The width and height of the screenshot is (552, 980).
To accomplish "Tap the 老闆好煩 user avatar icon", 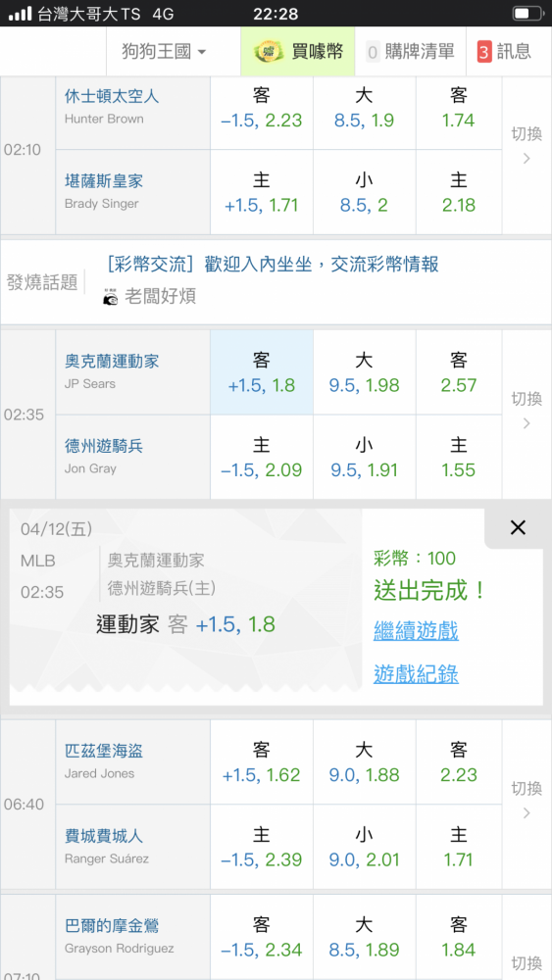I will click(110, 297).
